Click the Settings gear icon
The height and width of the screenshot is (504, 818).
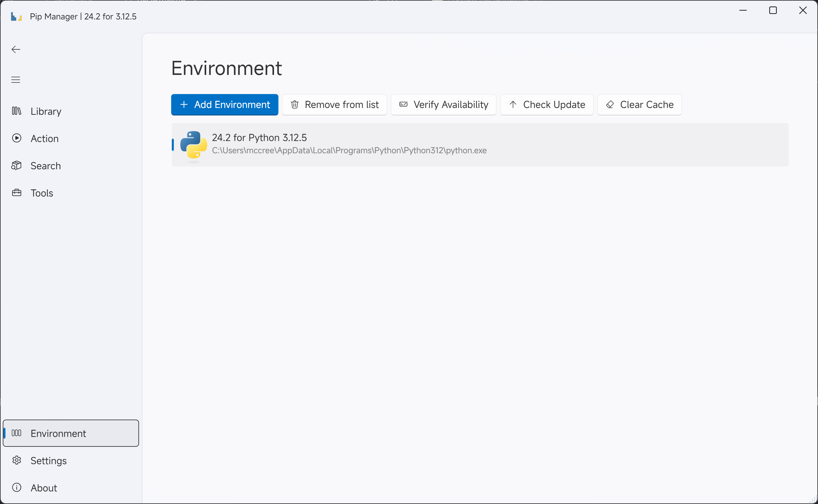click(16, 460)
